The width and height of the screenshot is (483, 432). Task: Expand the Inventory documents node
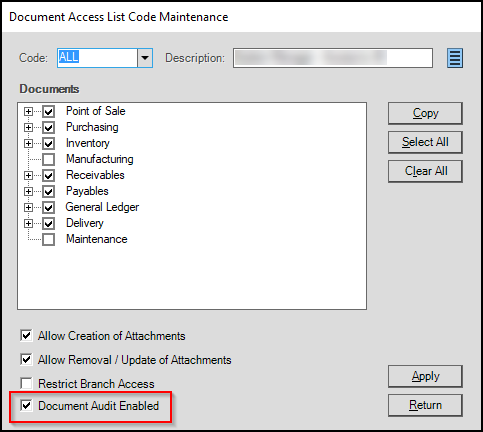(28, 143)
